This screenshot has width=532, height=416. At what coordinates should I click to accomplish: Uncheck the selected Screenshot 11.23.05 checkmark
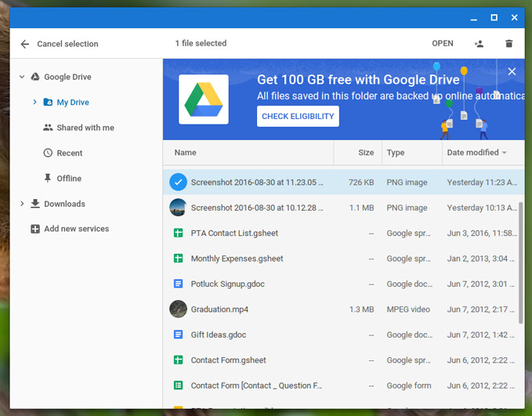[x=178, y=183]
